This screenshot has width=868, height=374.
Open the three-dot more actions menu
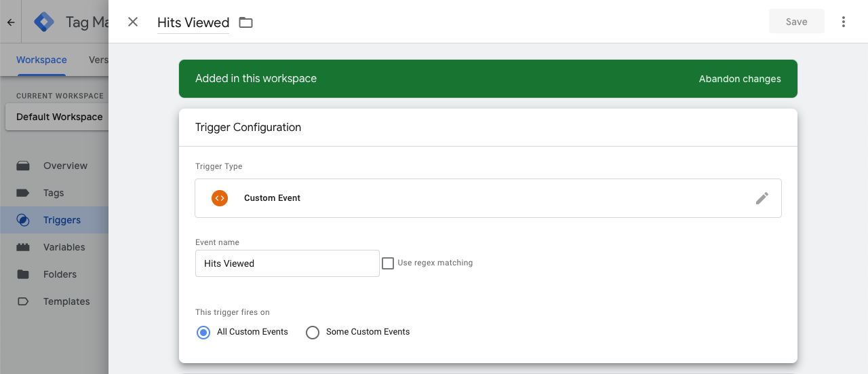point(844,22)
